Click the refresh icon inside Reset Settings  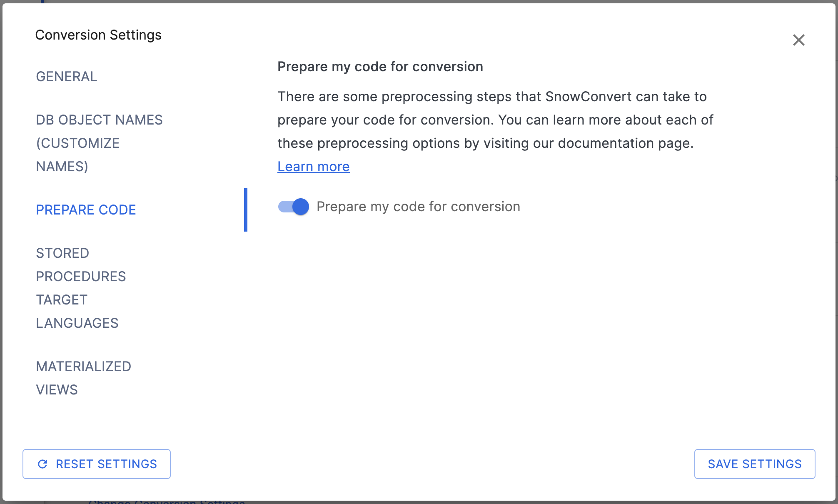[x=43, y=464]
